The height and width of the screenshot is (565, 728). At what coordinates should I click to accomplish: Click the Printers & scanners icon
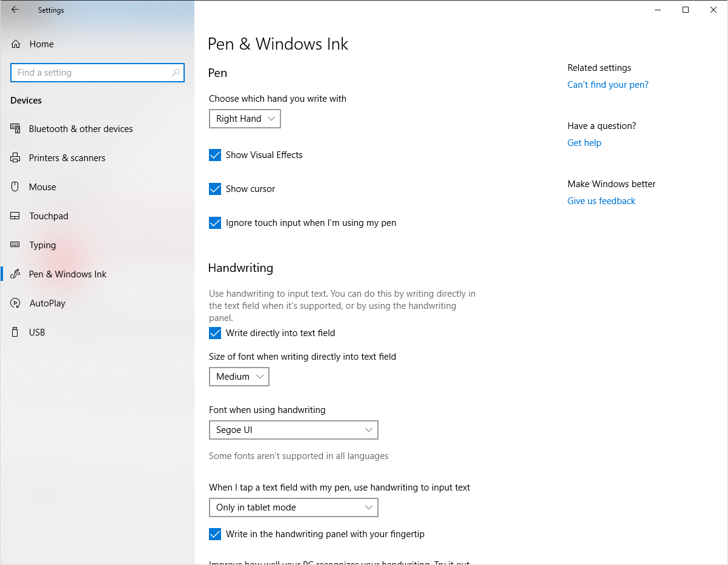(x=16, y=157)
